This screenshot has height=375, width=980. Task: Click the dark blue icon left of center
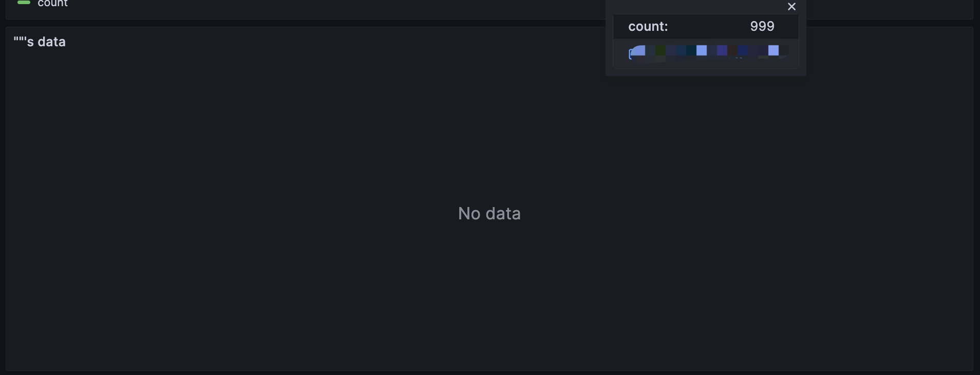[x=682, y=50]
